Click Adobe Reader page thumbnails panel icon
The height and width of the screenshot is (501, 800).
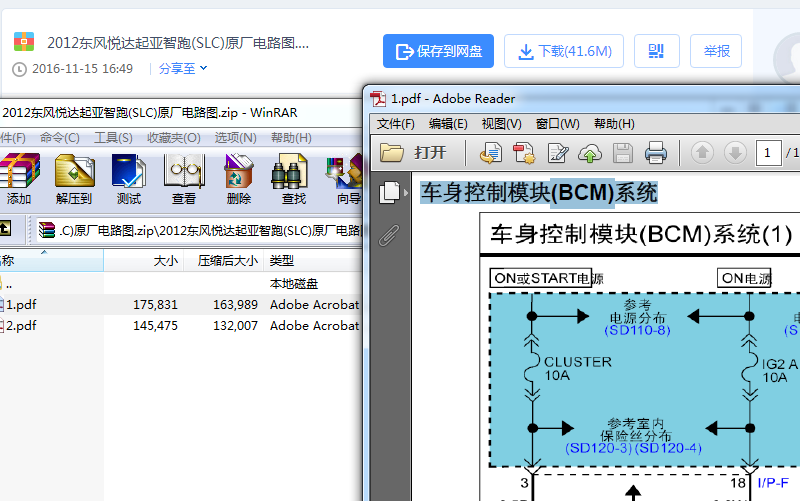(389, 193)
